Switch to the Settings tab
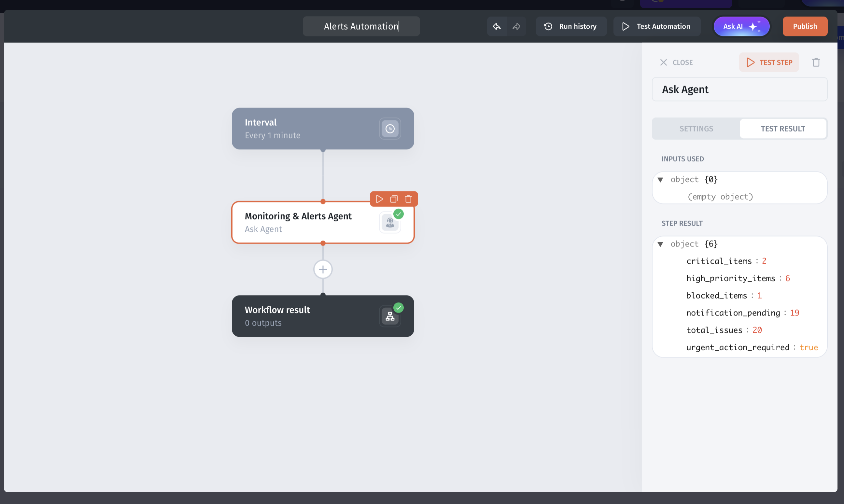Viewport: 844px width, 504px height. pyautogui.click(x=696, y=129)
